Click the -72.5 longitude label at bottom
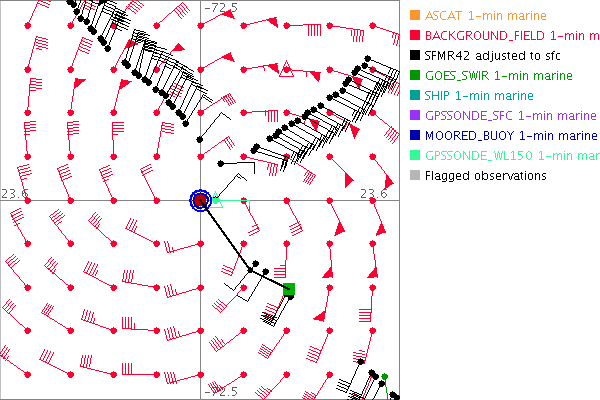 pos(220,391)
